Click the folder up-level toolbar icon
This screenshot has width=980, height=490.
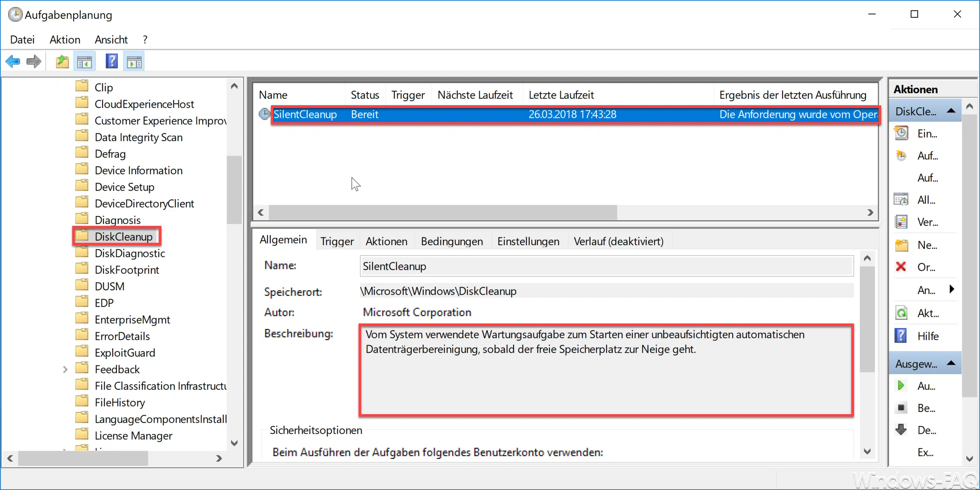click(62, 61)
